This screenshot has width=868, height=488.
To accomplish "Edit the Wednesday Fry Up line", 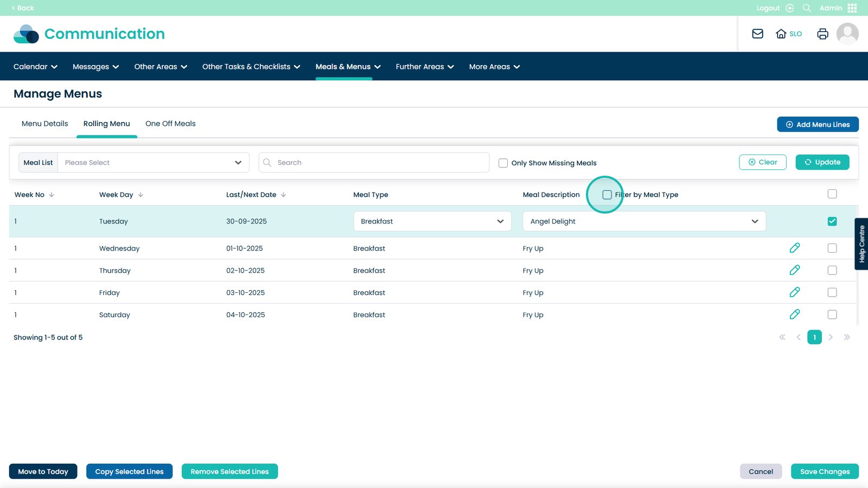I will click(794, 248).
